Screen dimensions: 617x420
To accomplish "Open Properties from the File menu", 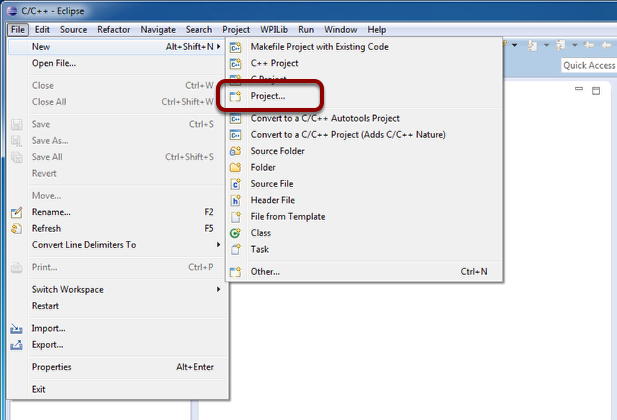I will 116,367.
